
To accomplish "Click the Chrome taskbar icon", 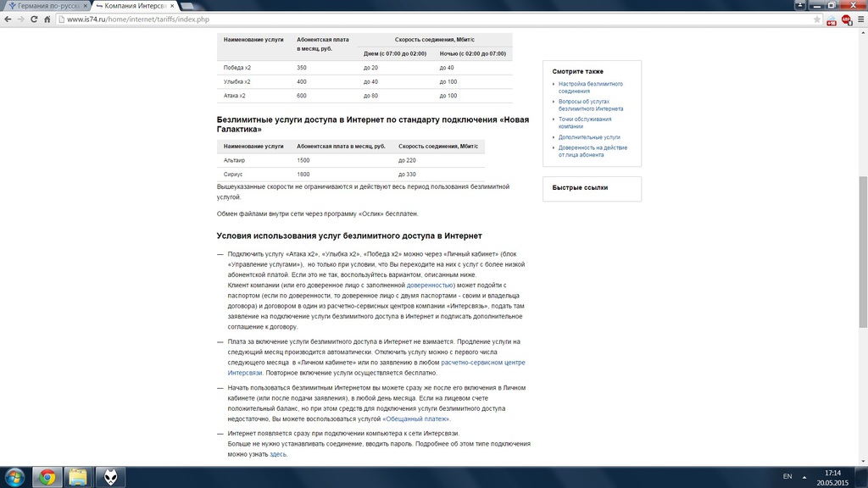I will 47,477.
